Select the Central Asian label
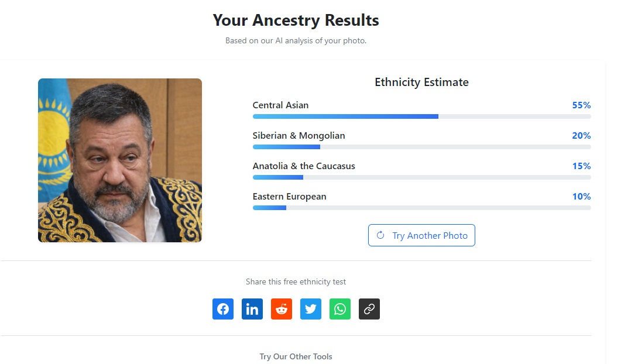Screen dimensions: 638x364 tap(280, 105)
